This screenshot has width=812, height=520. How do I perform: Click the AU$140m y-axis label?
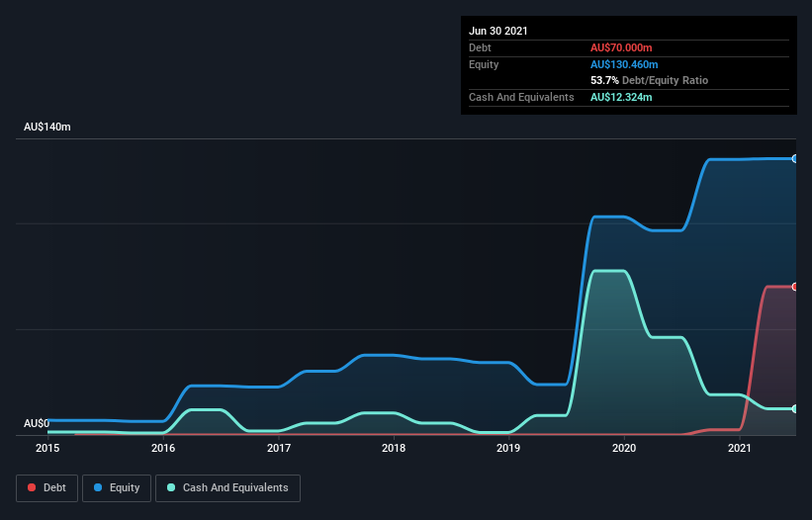47,127
